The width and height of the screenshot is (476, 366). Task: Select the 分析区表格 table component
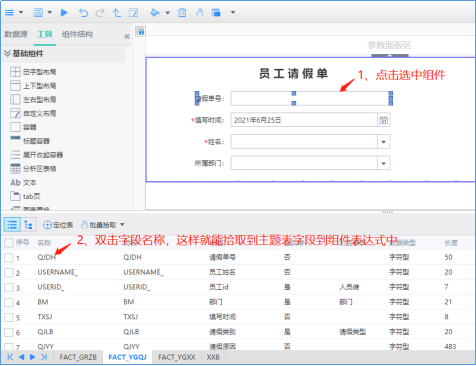coord(33,169)
